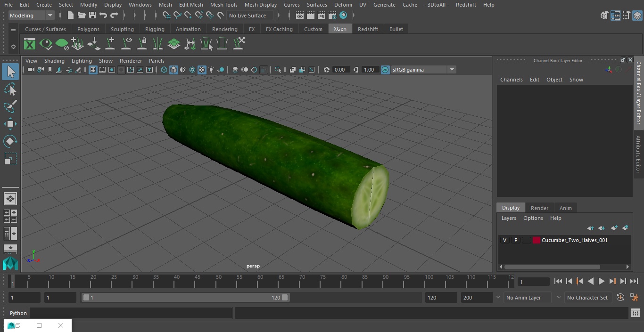Viewport: 644px width, 332px height.
Task: Open the Attribute Editor side tab
Action: pyautogui.click(x=639, y=154)
